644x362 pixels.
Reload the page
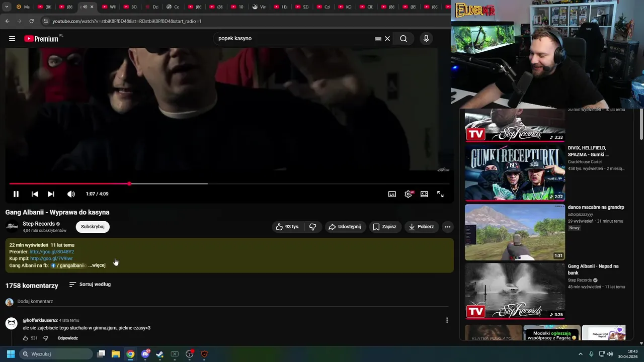(x=31, y=21)
